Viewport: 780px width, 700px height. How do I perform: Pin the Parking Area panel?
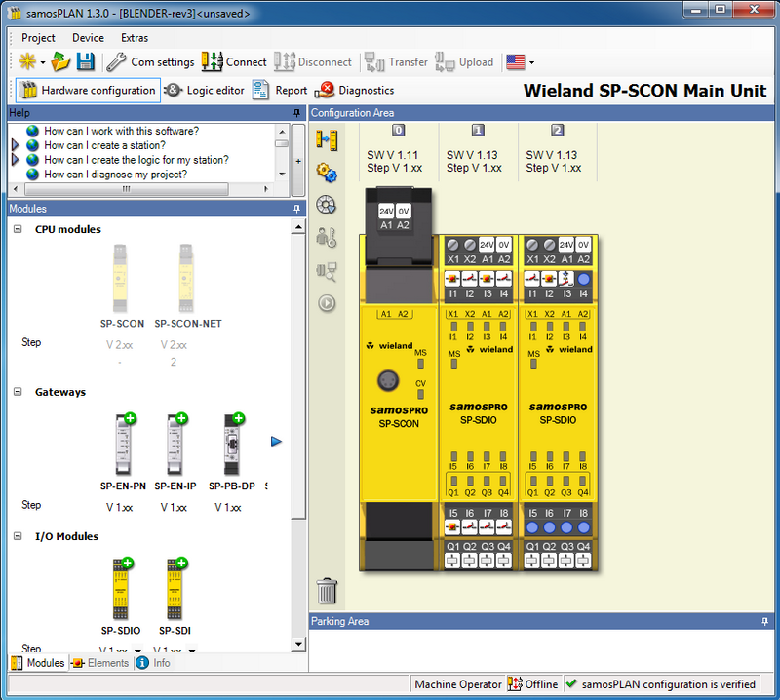tap(765, 621)
